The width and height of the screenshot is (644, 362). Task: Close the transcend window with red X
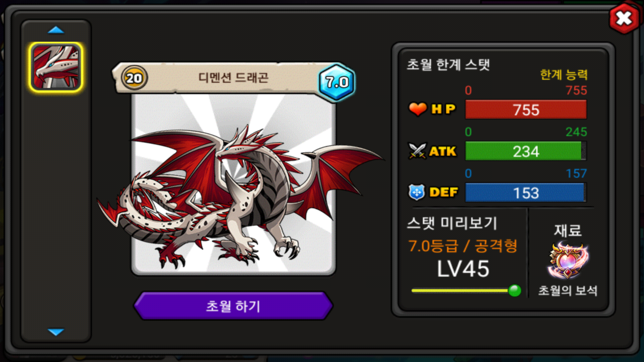pyautogui.click(x=624, y=19)
